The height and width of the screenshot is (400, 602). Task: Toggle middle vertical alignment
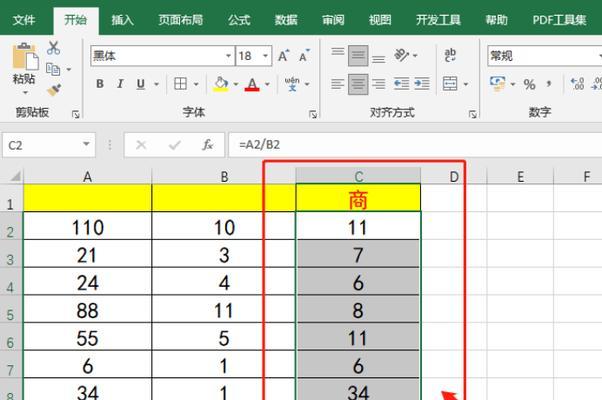(358, 55)
